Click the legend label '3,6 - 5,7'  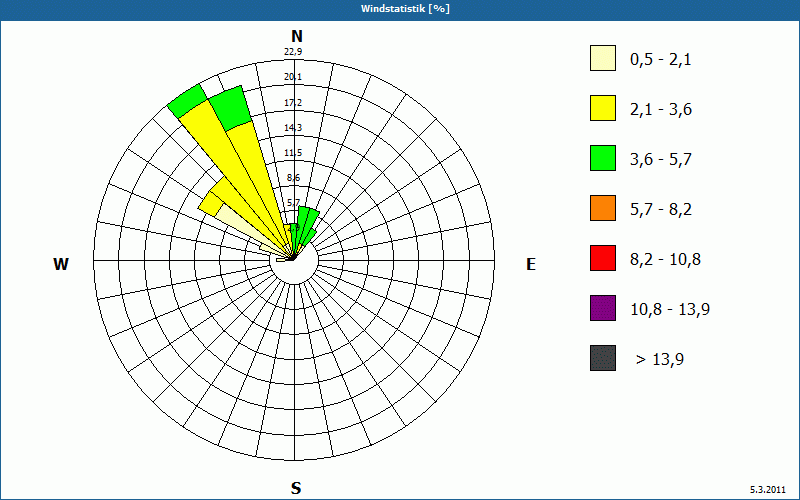(x=661, y=160)
